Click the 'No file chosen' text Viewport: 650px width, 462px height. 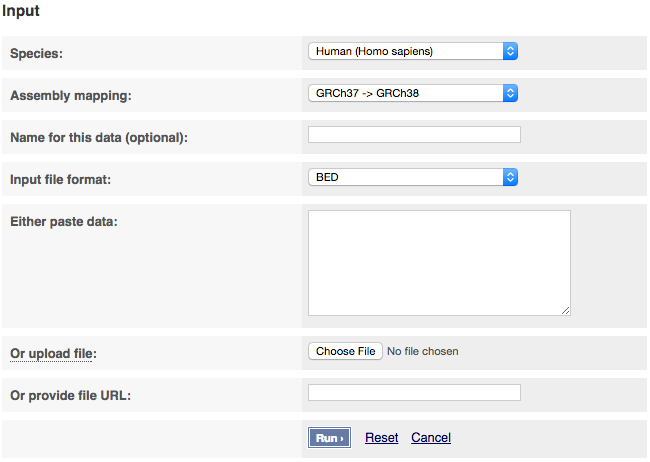(423, 352)
